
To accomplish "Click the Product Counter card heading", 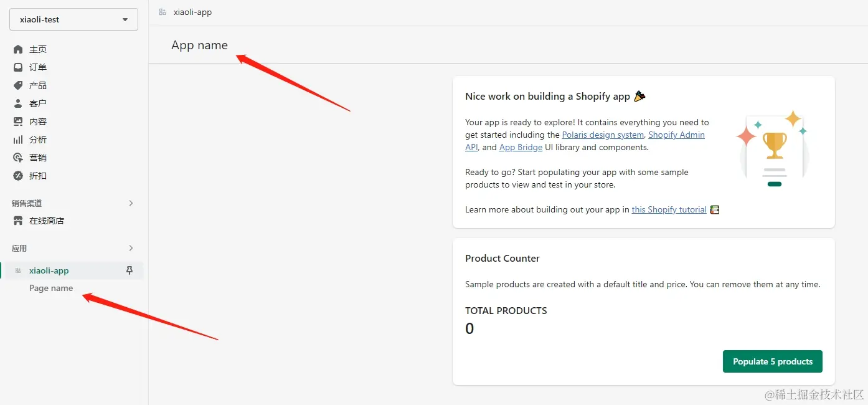I will [502, 258].
